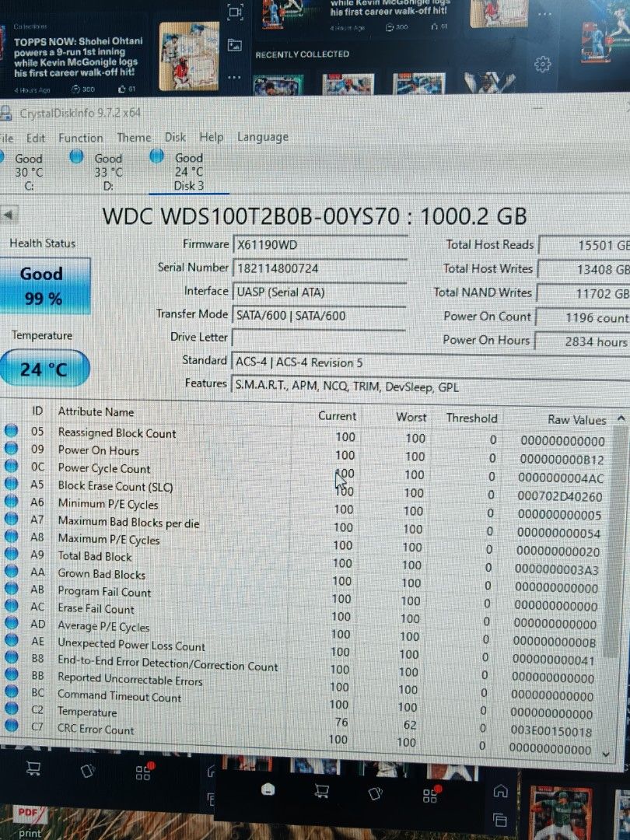Select the Command Timeout Count attribute text
This screenshot has height=840, width=630.
[120, 696]
